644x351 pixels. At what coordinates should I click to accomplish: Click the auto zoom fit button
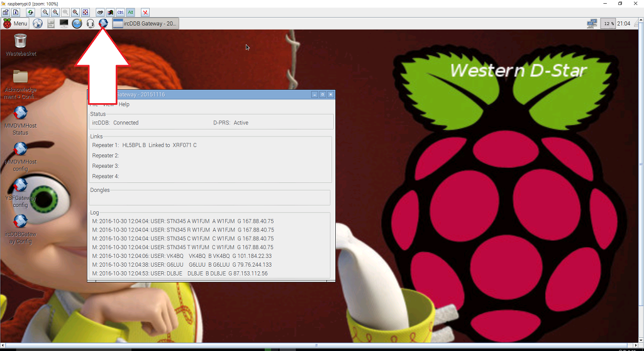[75, 13]
